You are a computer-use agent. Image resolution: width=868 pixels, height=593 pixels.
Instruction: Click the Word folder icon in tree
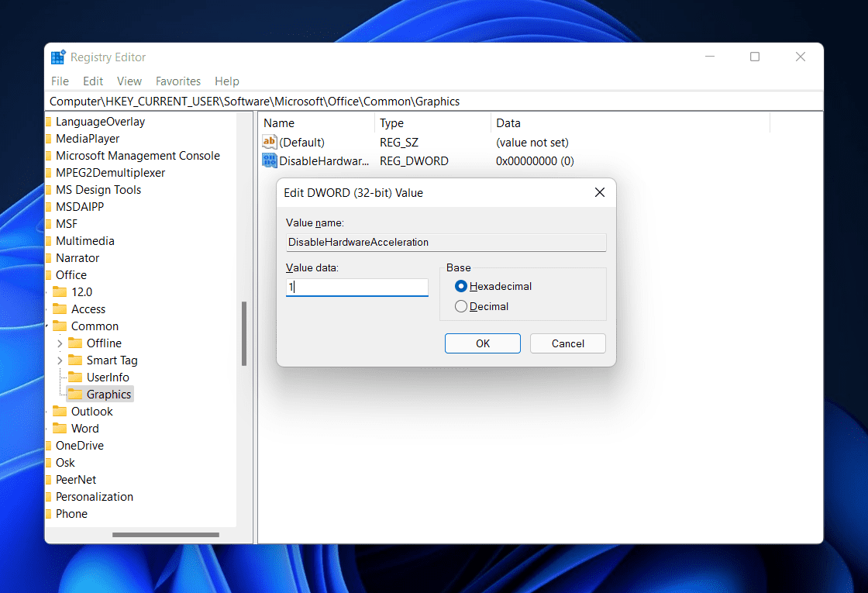tap(60, 429)
